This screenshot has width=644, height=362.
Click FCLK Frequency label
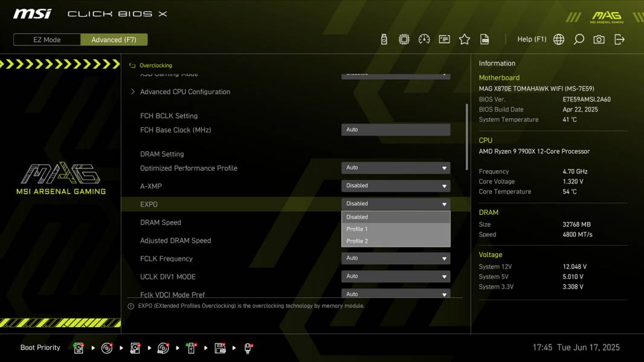coord(166,259)
